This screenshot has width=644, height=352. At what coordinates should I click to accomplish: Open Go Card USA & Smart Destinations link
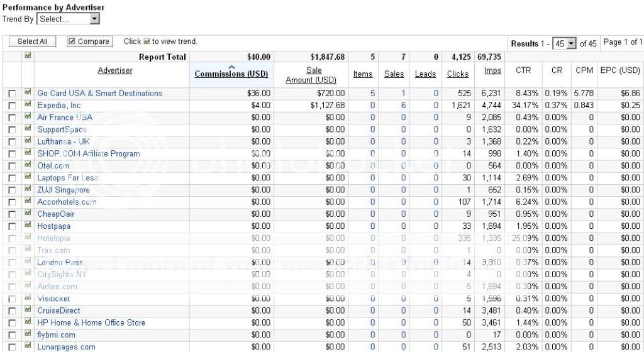(x=100, y=94)
